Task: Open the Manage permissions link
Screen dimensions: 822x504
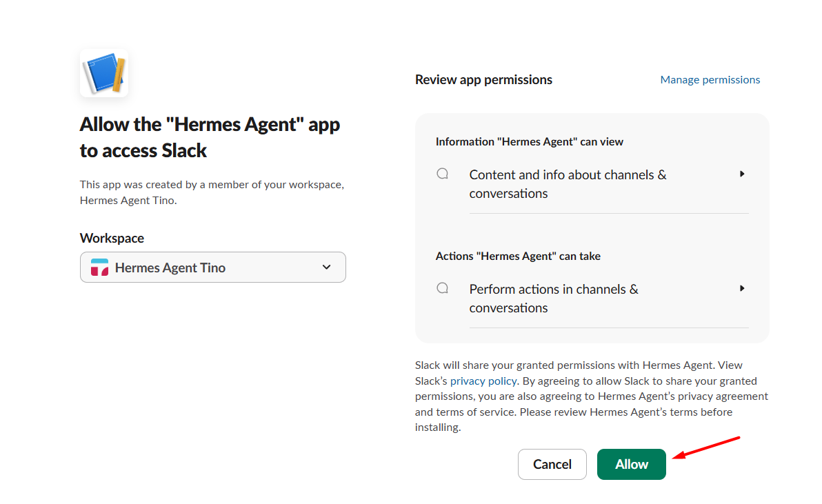Action: (710, 80)
